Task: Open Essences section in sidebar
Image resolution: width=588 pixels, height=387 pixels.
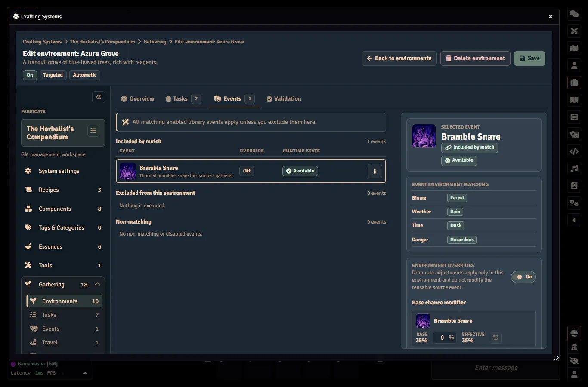Action: pos(63,246)
